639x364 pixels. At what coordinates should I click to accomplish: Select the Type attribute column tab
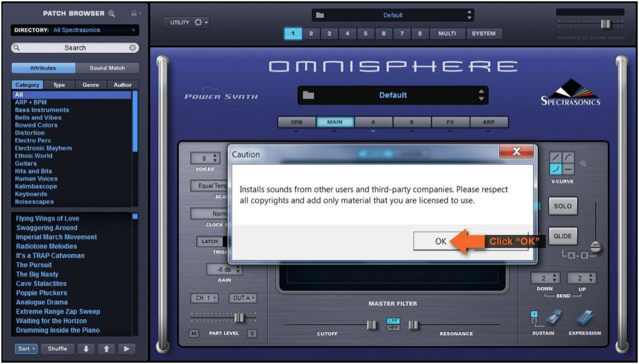pyautogui.click(x=59, y=85)
